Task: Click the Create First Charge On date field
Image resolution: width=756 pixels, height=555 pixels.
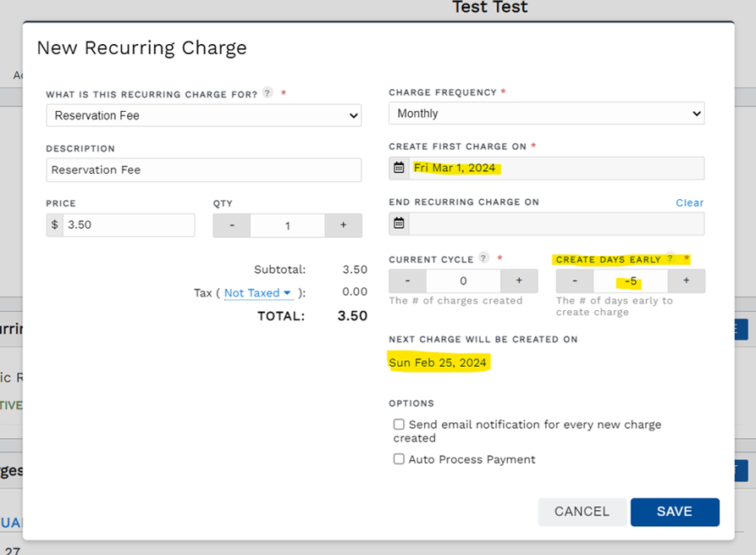Action: (x=556, y=168)
